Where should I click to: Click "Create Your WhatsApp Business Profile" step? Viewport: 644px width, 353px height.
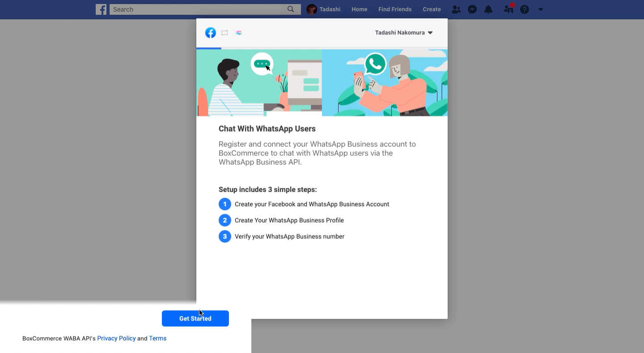289,221
